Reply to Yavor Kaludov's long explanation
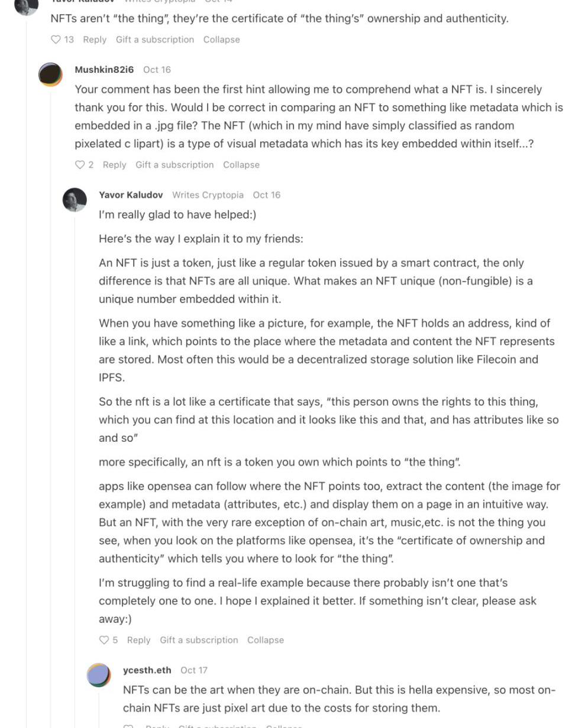575x728 pixels. 138,640
